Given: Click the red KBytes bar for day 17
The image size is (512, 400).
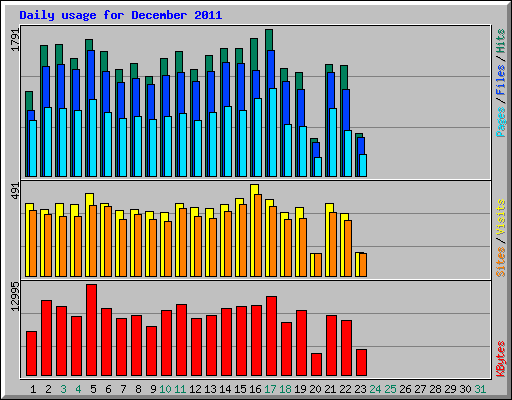Looking at the screenshot, I should 272,336.
